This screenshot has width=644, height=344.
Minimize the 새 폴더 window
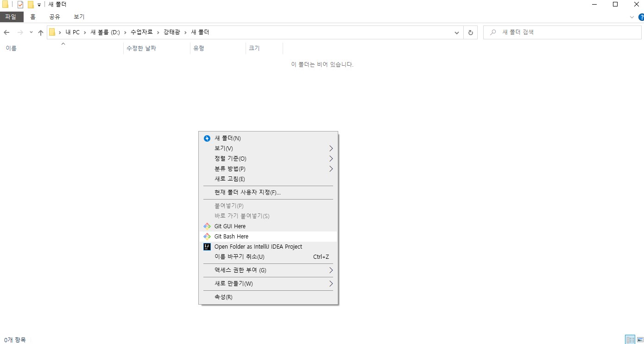point(594,5)
